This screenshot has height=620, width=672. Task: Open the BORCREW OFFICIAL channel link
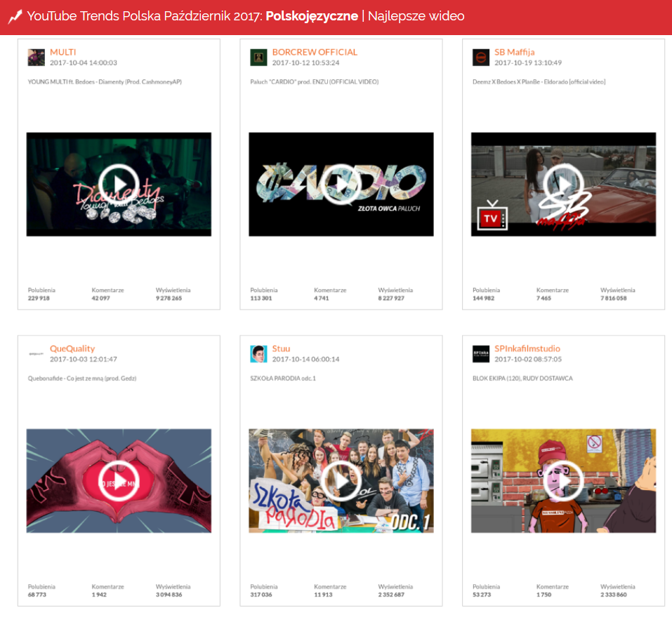pyautogui.click(x=315, y=52)
